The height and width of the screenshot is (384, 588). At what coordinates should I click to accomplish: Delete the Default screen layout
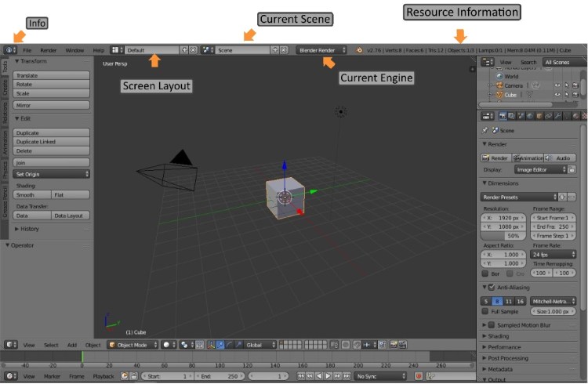point(193,50)
